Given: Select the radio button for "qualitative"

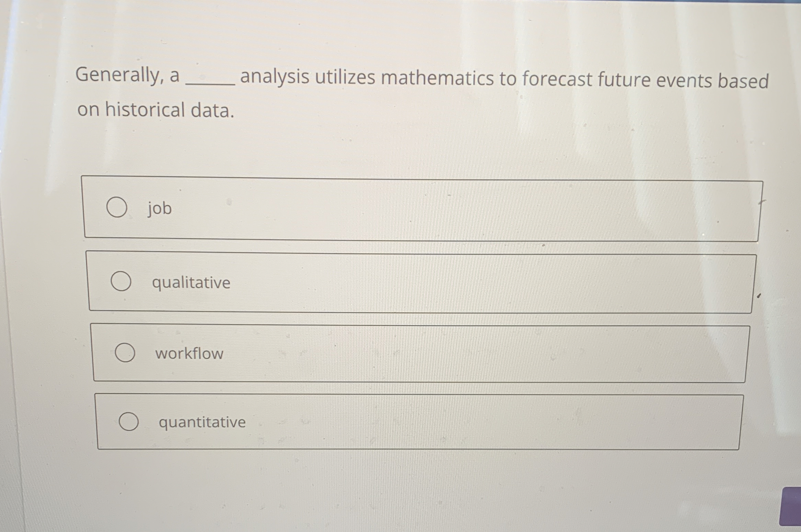Looking at the screenshot, I should pos(122,282).
